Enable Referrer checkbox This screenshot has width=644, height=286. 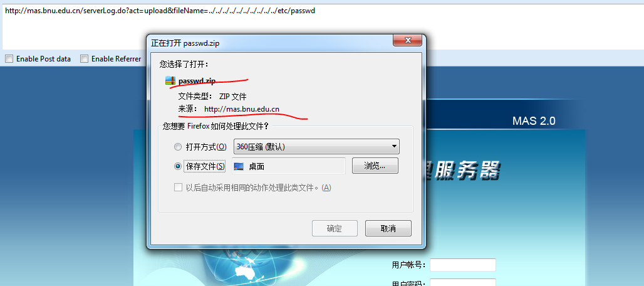tap(84, 59)
